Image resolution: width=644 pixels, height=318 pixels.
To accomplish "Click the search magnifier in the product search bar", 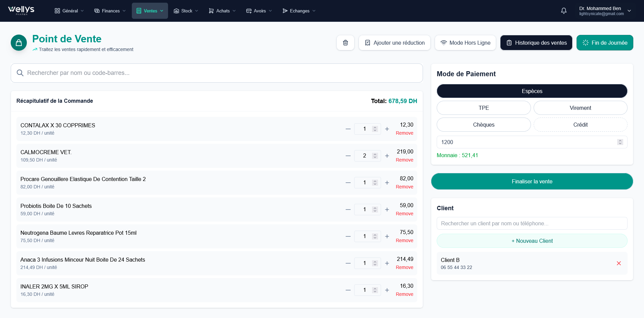I will tap(20, 73).
